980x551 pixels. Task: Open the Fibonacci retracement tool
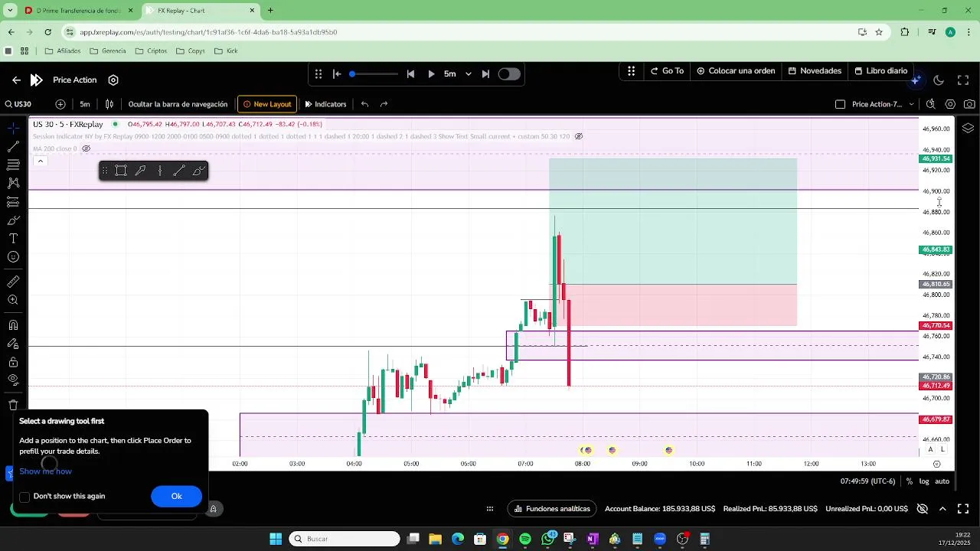point(13,165)
